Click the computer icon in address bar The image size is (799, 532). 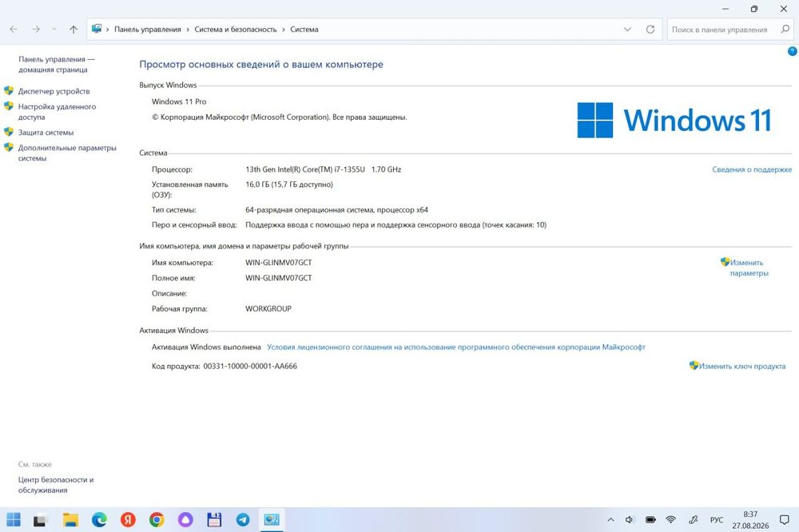97,29
